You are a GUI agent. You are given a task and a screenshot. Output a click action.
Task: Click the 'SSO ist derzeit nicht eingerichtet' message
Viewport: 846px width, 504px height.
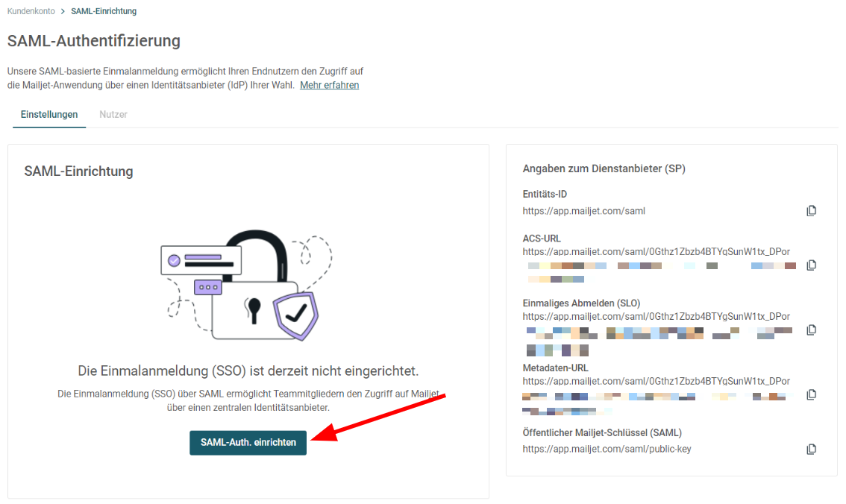(248, 371)
